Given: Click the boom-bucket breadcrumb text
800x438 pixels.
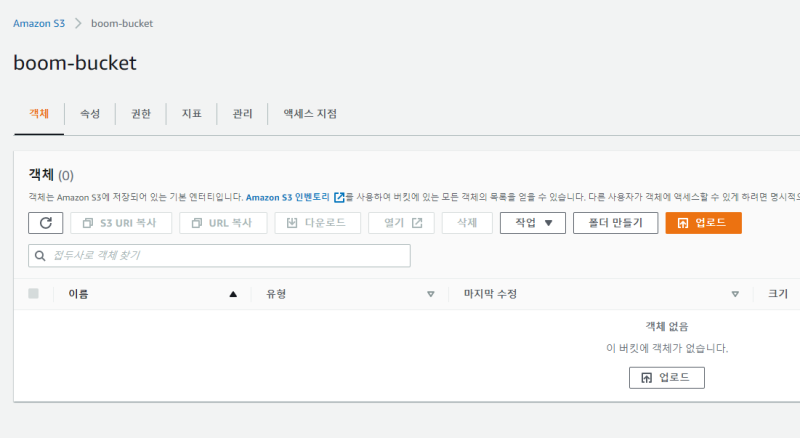Looking at the screenshot, I should tap(122, 23).
